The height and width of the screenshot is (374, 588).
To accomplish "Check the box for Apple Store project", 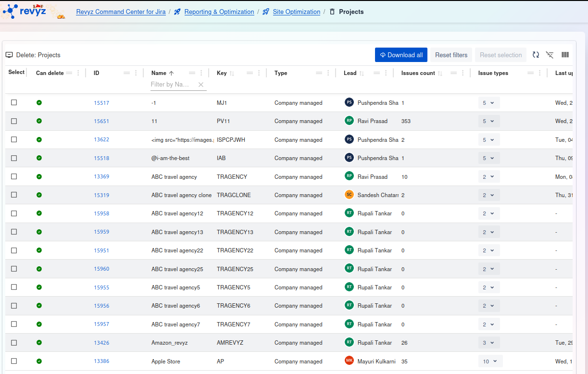I will 14,361.
